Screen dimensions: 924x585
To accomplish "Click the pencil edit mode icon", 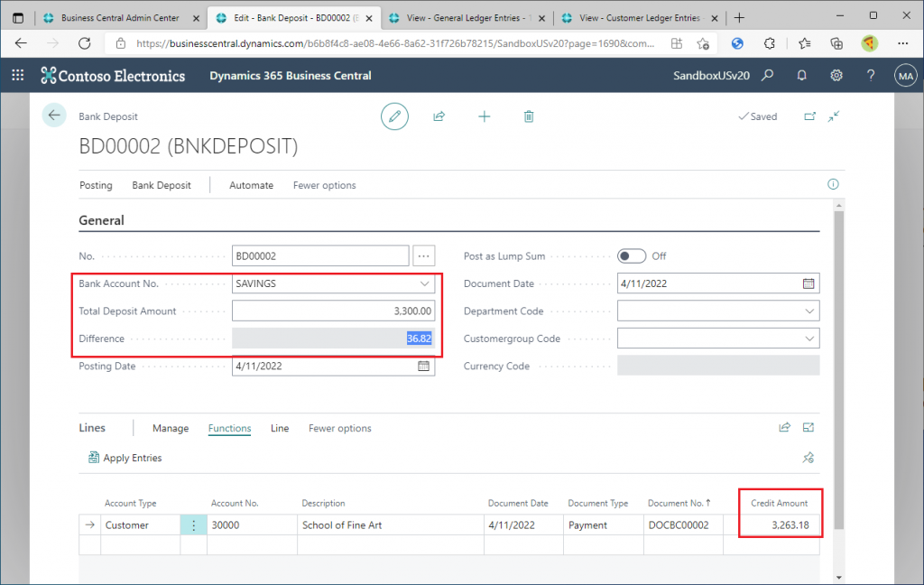I will click(394, 116).
